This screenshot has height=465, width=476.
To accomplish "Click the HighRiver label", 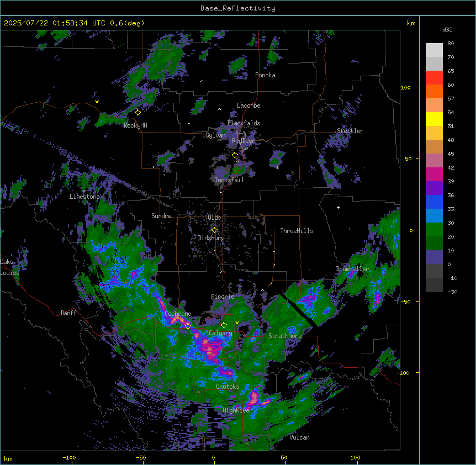I will pyautogui.click(x=237, y=410).
